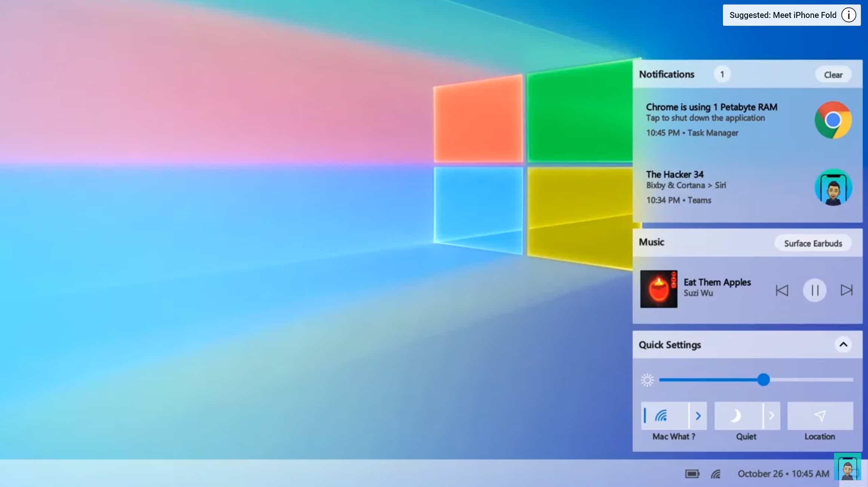Click the battery icon in the taskbar
This screenshot has width=868, height=487.
coord(692,474)
